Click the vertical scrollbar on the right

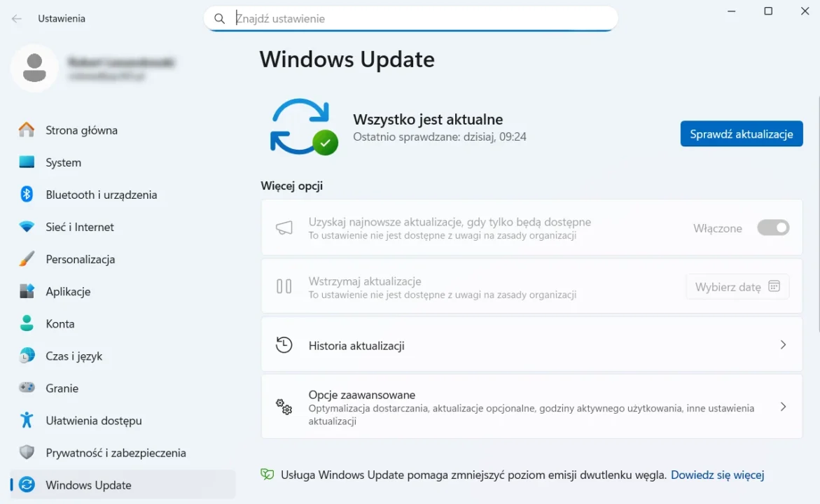(819, 214)
